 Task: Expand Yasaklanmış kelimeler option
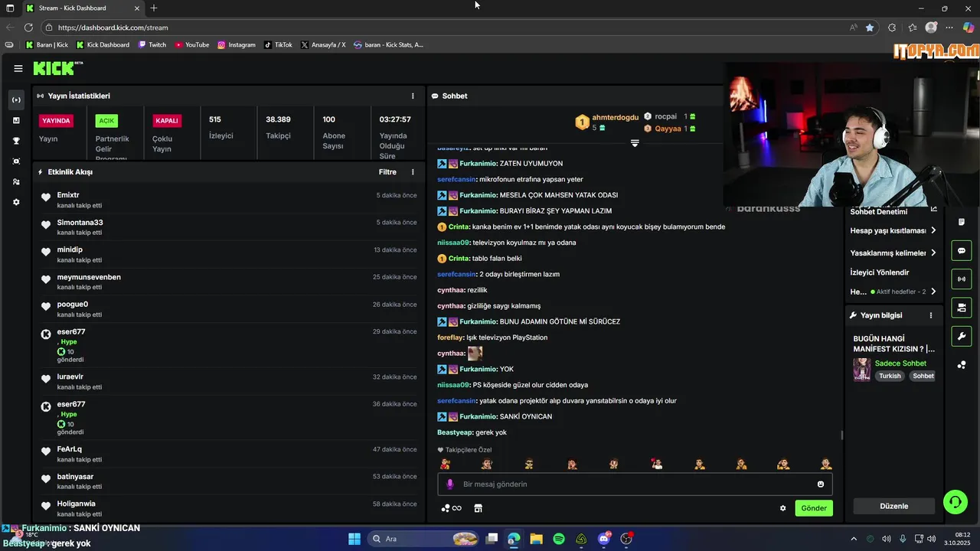[x=893, y=253]
